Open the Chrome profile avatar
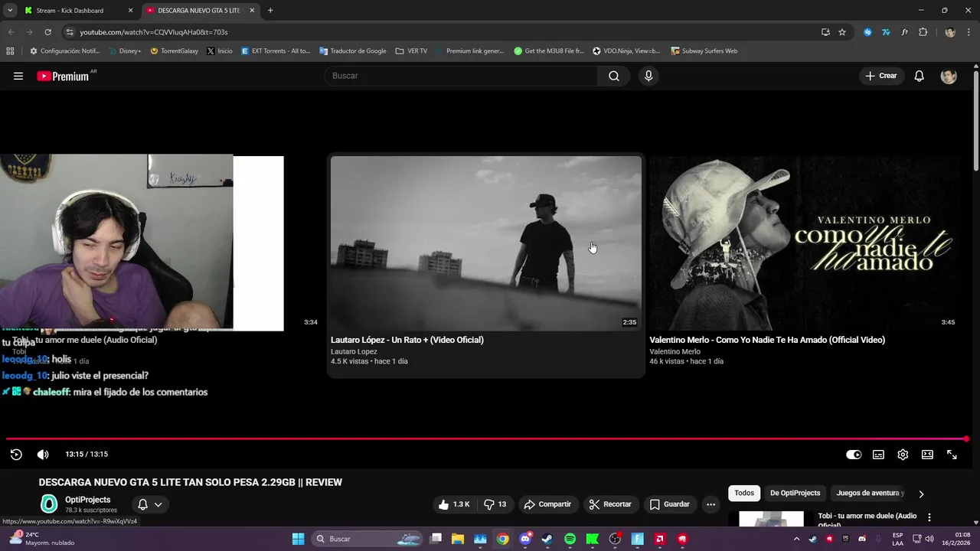 click(950, 32)
